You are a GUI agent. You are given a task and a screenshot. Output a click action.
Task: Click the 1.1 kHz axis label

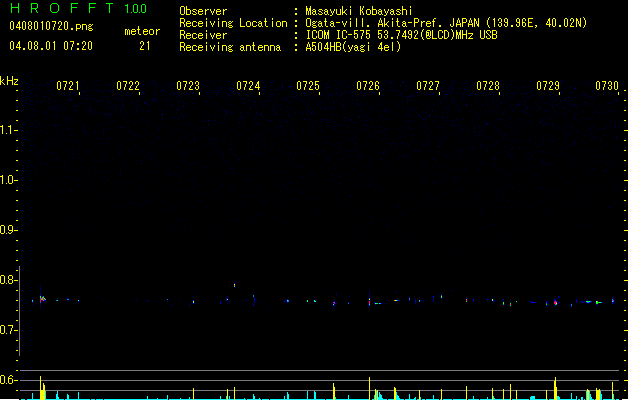(x=8, y=130)
